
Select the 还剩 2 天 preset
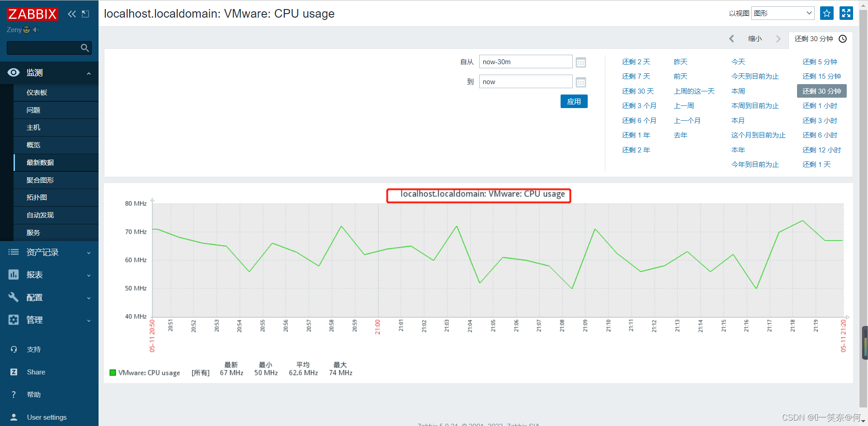click(x=636, y=62)
